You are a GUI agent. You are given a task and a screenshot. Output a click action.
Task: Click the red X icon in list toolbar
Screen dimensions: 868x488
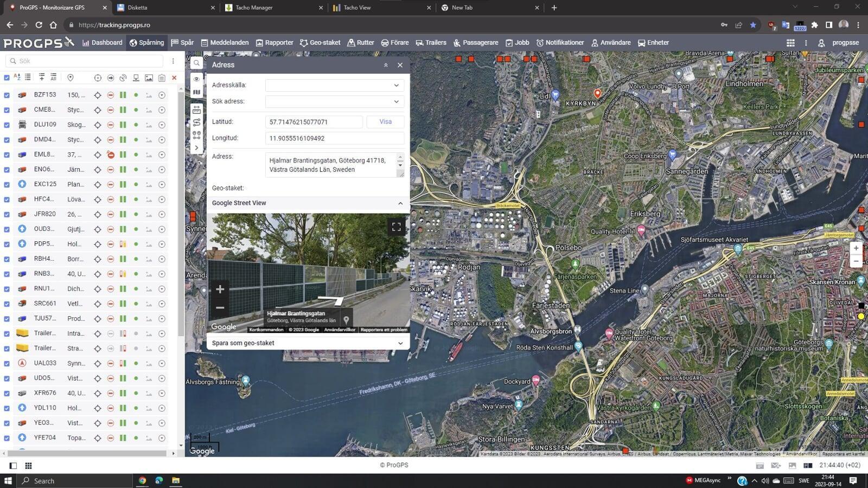(174, 78)
